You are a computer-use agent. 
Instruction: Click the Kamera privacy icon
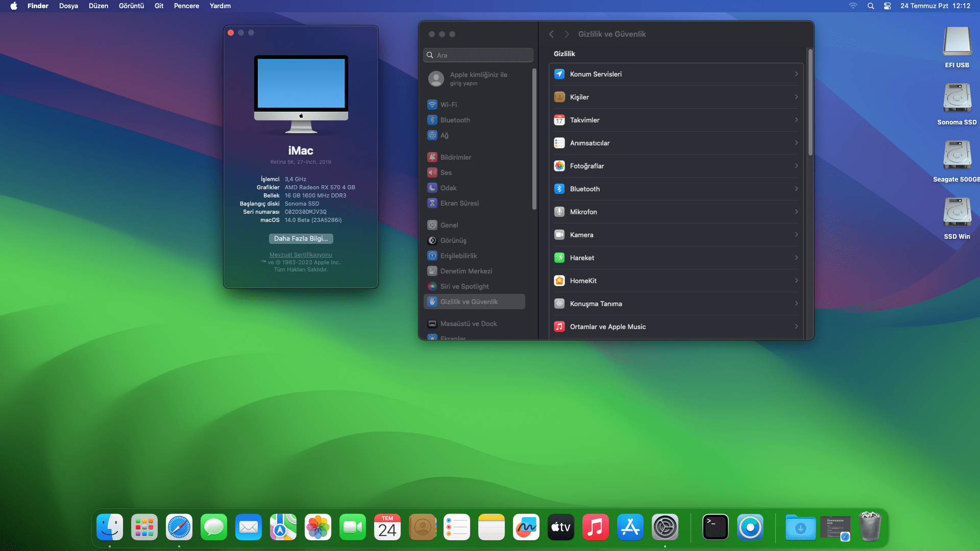(x=559, y=235)
